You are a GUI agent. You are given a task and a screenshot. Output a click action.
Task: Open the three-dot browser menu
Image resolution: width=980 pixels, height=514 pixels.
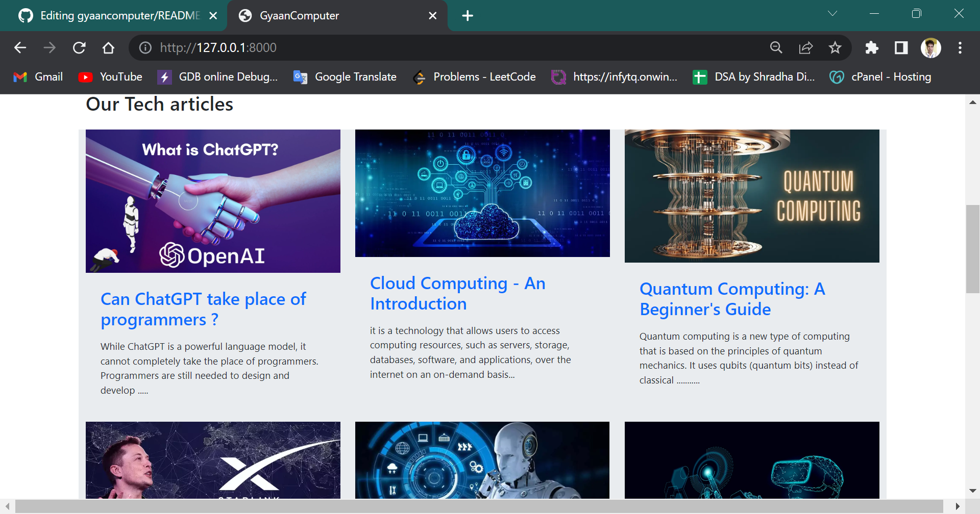tap(960, 47)
